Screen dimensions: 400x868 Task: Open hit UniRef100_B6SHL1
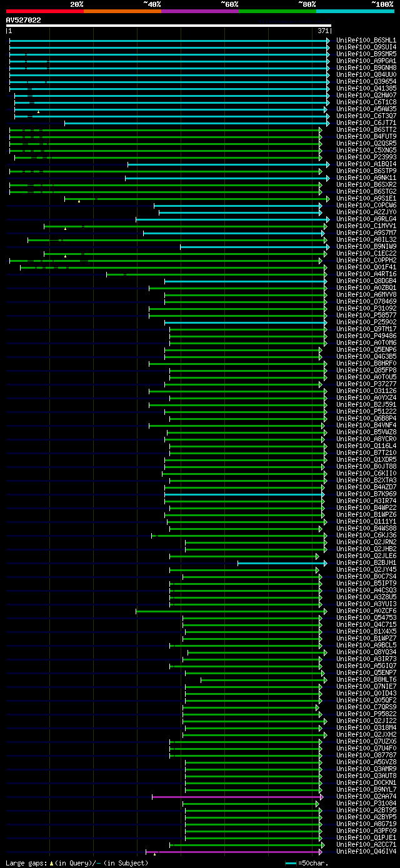click(x=366, y=40)
